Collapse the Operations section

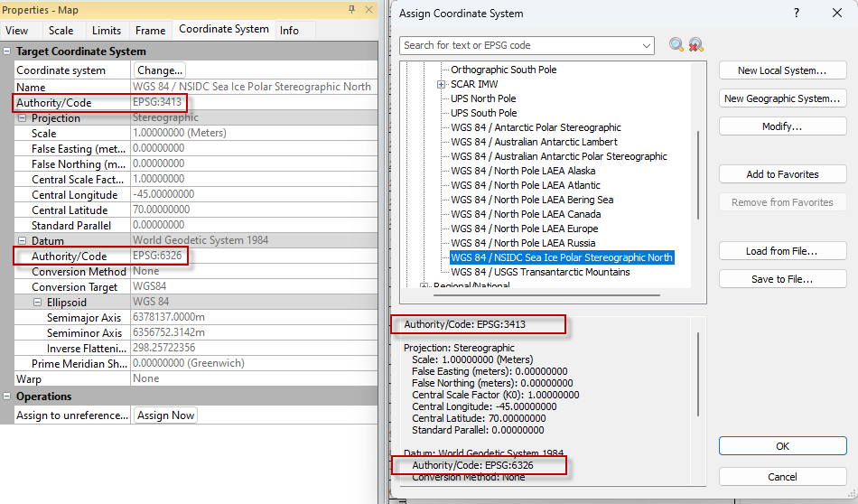pos(7,397)
